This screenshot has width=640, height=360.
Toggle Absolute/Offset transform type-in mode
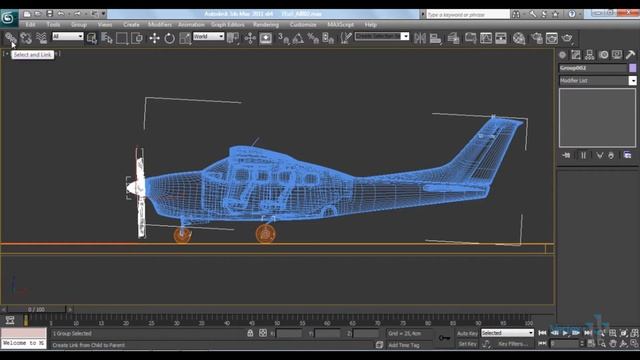point(263,333)
